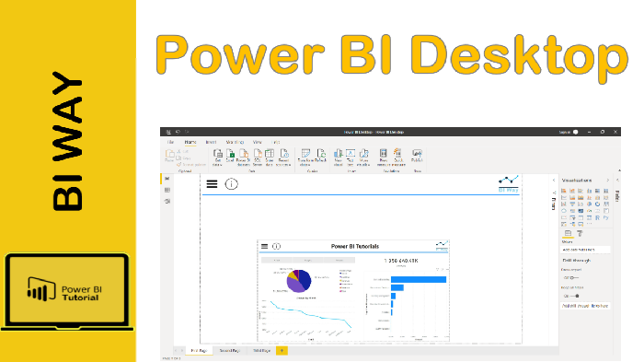The height and width of the screenshot is (362, 644).
Task: Click the Publish icon in ribbon
Action: click(x=418, y=156)
